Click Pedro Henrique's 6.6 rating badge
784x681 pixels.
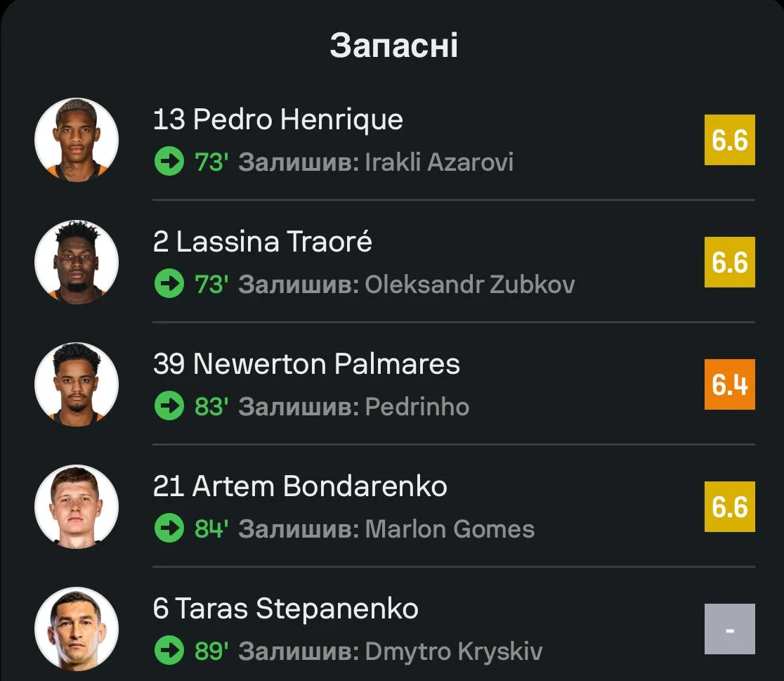click(729, 141)
